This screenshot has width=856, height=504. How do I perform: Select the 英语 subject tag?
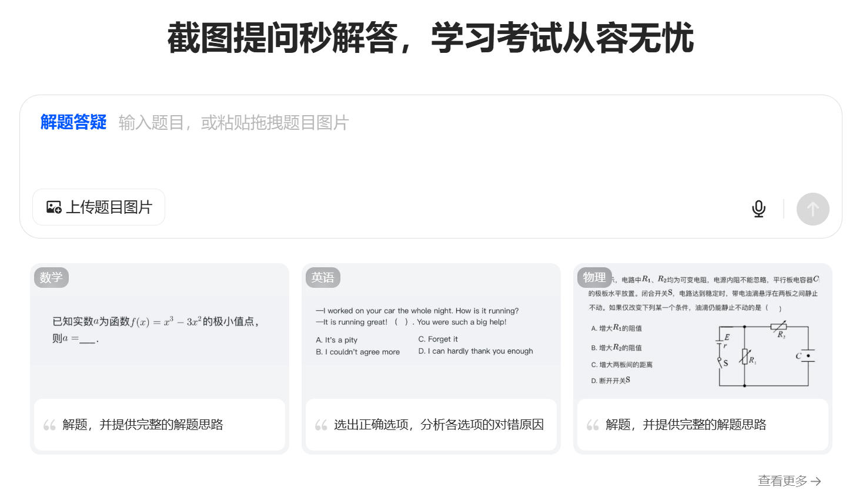(x=323, y=277)
